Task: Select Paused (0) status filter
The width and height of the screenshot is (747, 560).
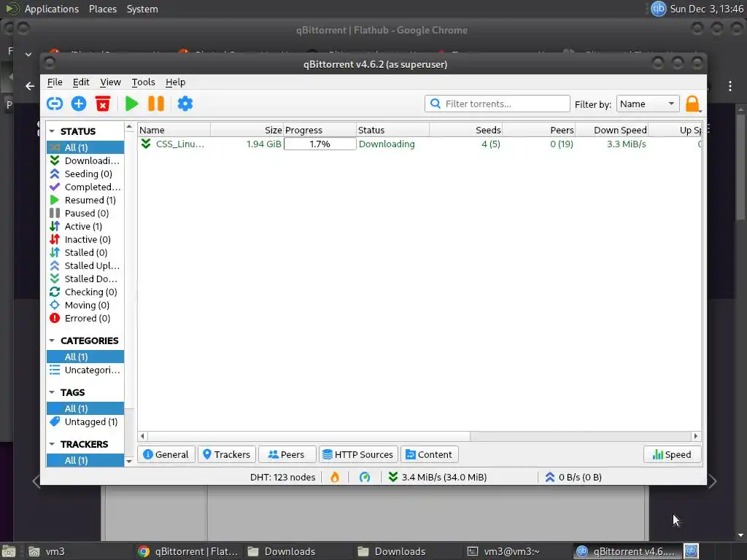Action: pyautogui.click(x=85, y=213)
